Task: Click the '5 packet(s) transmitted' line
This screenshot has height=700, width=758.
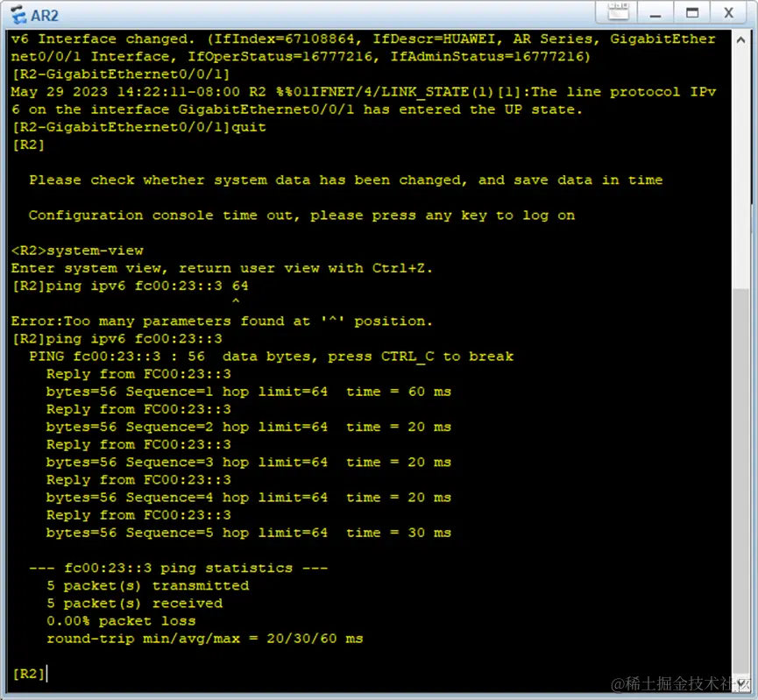Action: 148,585
